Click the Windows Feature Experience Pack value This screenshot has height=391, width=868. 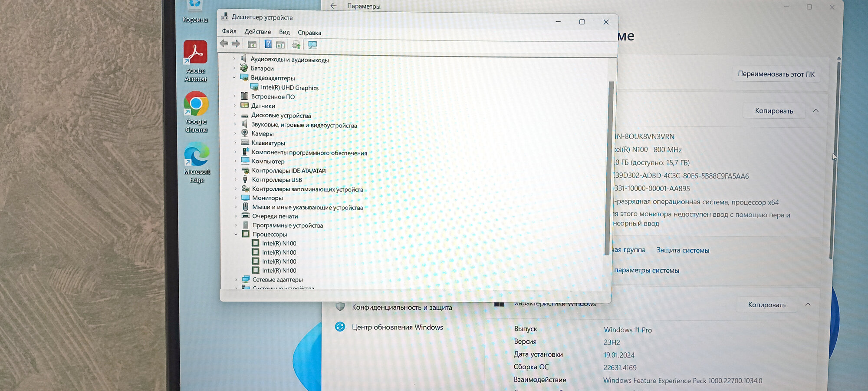(x=682, y=381)
